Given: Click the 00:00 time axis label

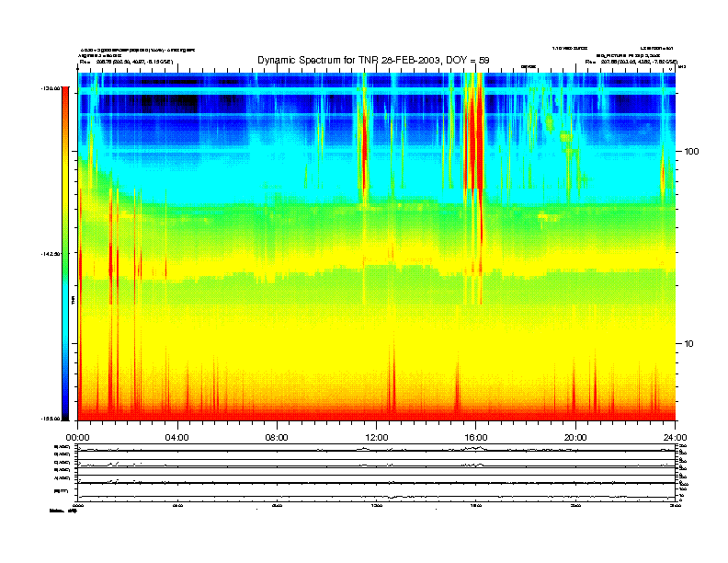Looking at the screenshot, I should (77, 437).
